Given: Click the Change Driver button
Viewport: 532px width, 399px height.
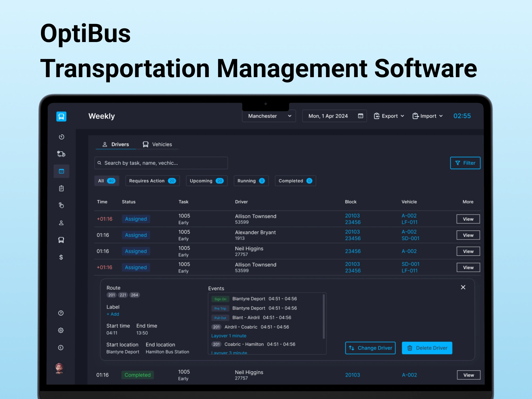Looking at the screenshot, I should (x=370, y=348).
